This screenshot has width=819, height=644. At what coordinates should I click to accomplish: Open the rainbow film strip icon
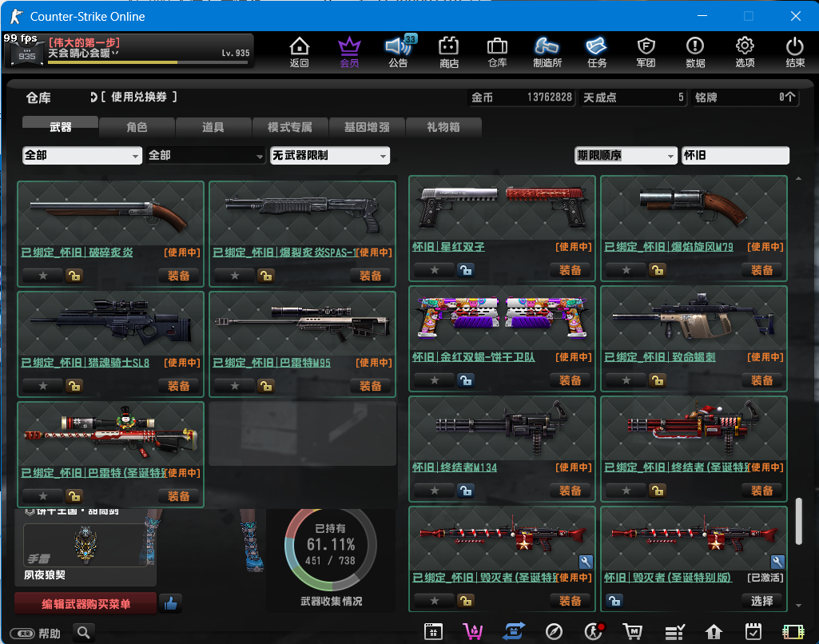[x=793, y=632]
